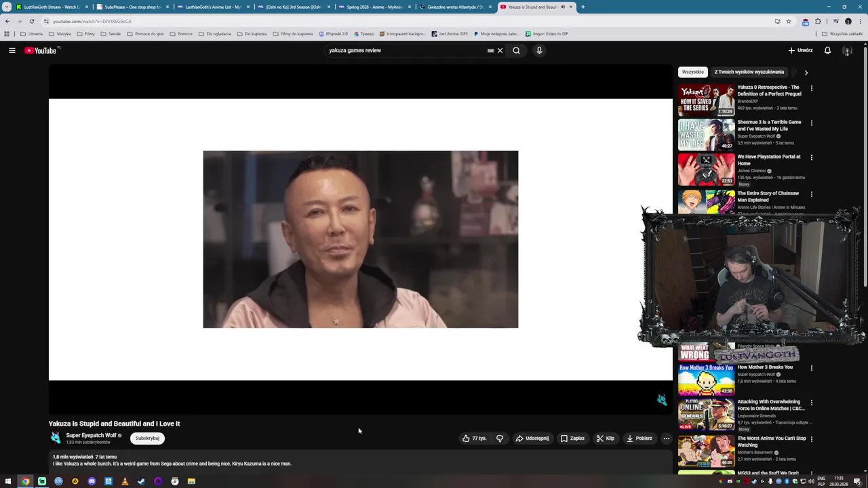
Task: Open the 'Do oglądania' bookmarks folder
Action: [x=214, y=34]
